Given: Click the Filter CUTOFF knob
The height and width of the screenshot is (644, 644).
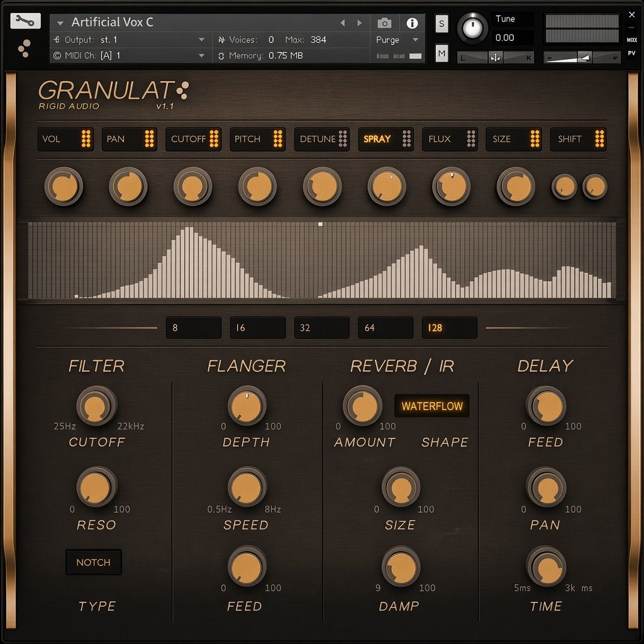Looking at the screenshot, I should point(96,406).
